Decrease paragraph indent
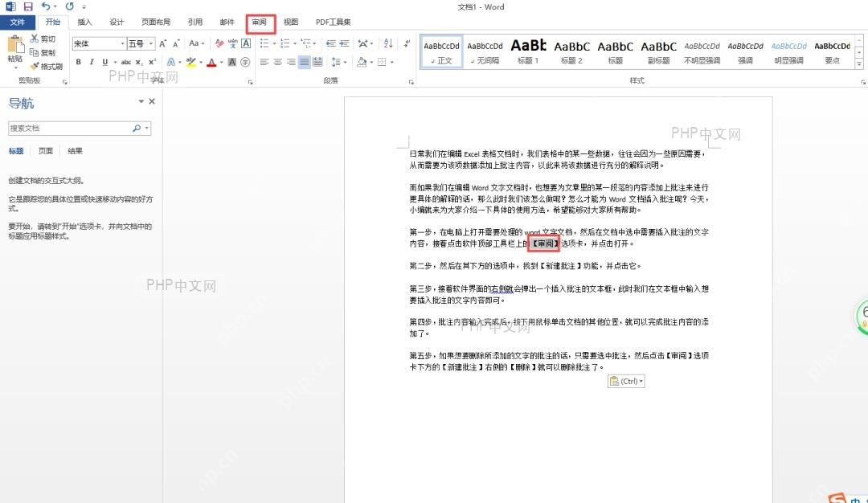The image size is (868, 503). coord(331,43)
